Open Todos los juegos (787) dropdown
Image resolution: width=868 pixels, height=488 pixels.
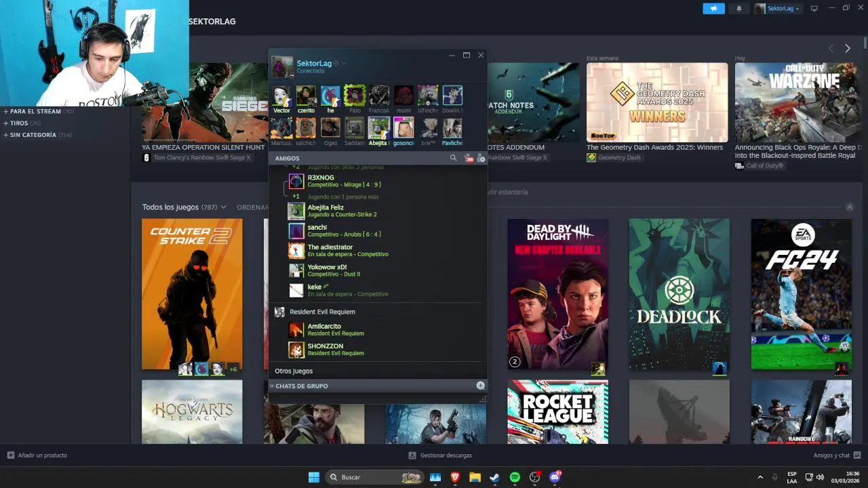(184, 207)
